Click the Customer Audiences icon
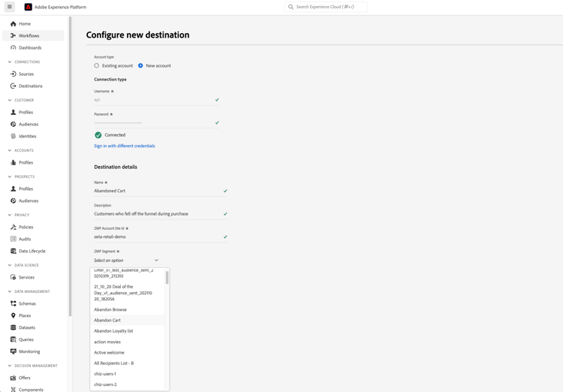Screen dimensions: 563x392 [14, 124]
